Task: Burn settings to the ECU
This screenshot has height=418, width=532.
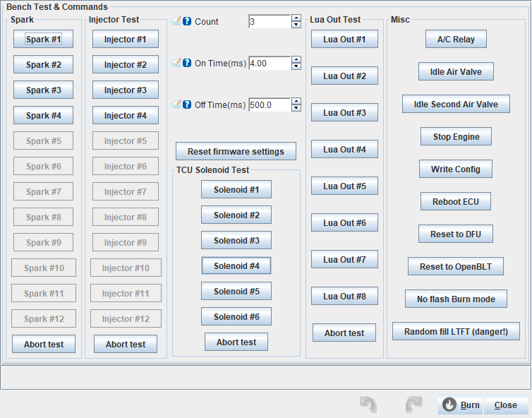Action: coord(461,405)
